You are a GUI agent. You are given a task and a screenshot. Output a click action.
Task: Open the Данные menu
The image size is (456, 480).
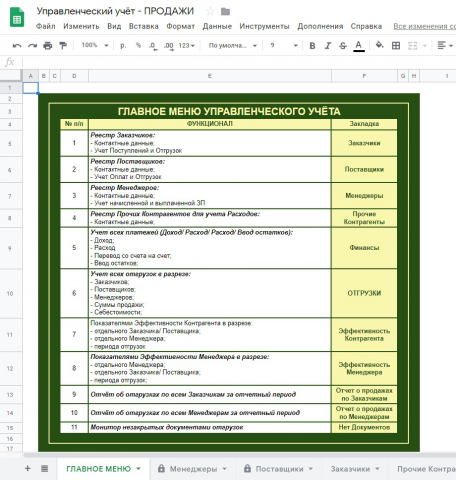217,26
